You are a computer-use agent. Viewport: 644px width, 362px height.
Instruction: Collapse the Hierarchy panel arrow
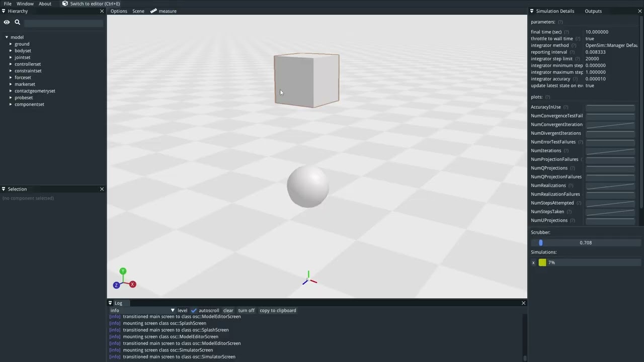point(4,11)
